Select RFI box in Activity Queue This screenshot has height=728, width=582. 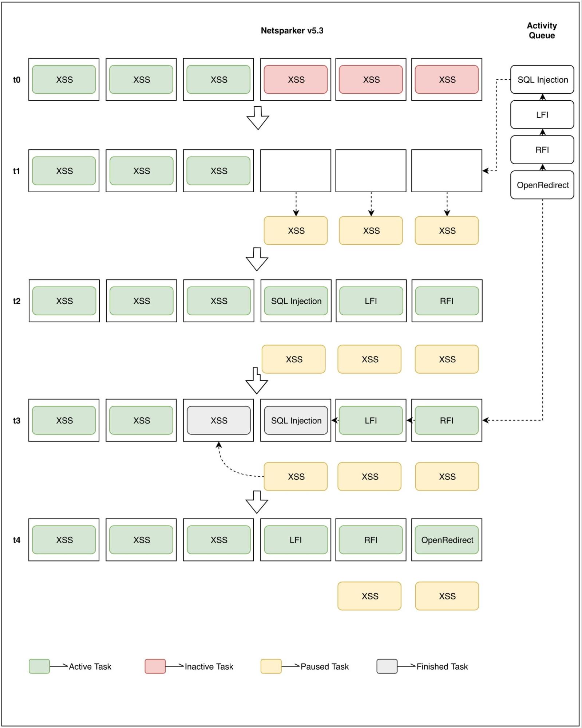point(542,150)
